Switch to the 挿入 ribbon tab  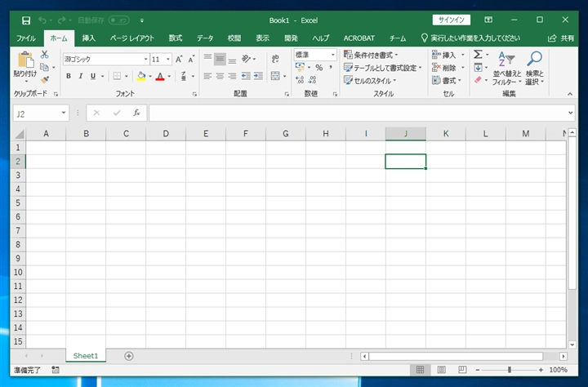click(x=88, y=38)
